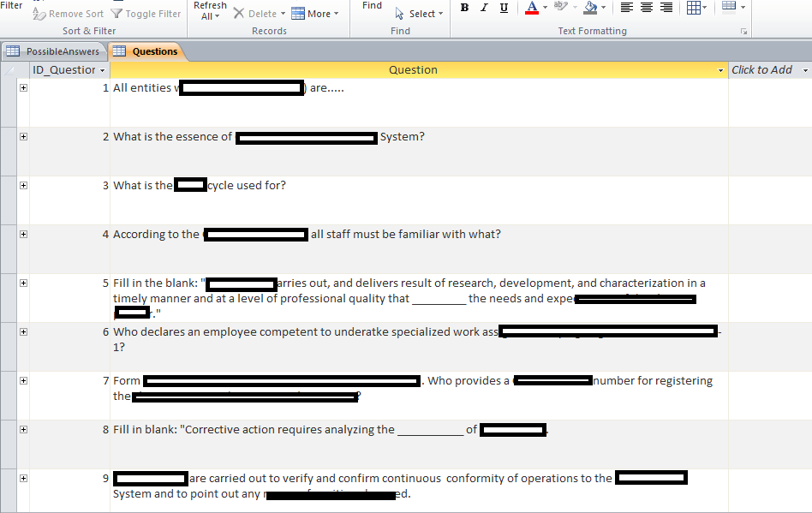Expand subdatasheet for record 7
The image size is (812, 513).
(x=23, y=380)
